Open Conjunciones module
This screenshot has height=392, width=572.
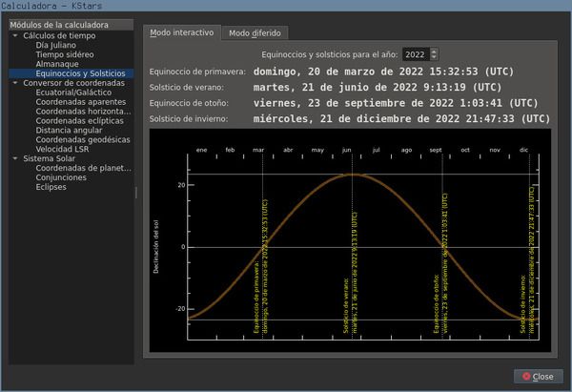tap(62, 177)
